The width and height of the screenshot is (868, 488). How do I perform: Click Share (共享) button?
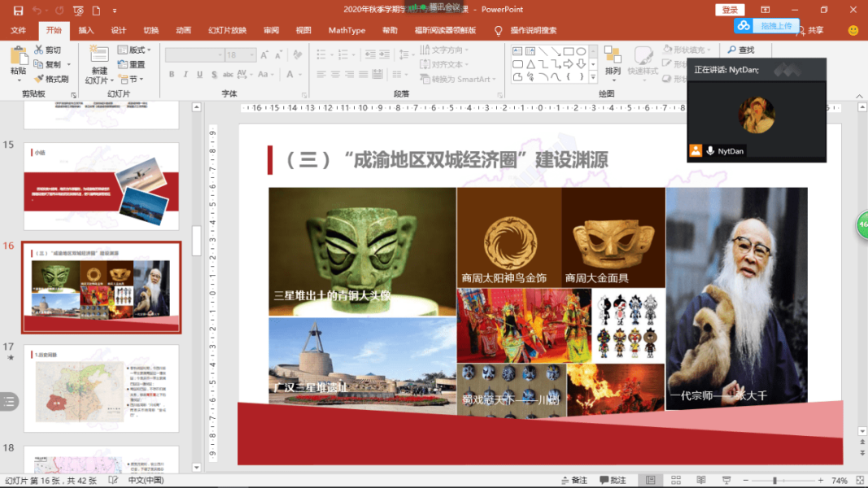tap(810, 30)
